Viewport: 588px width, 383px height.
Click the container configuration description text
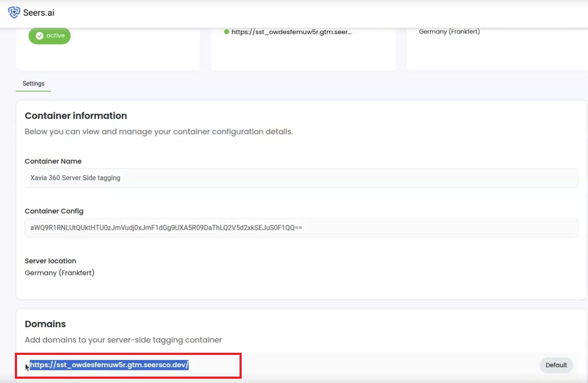click(159, 131)
